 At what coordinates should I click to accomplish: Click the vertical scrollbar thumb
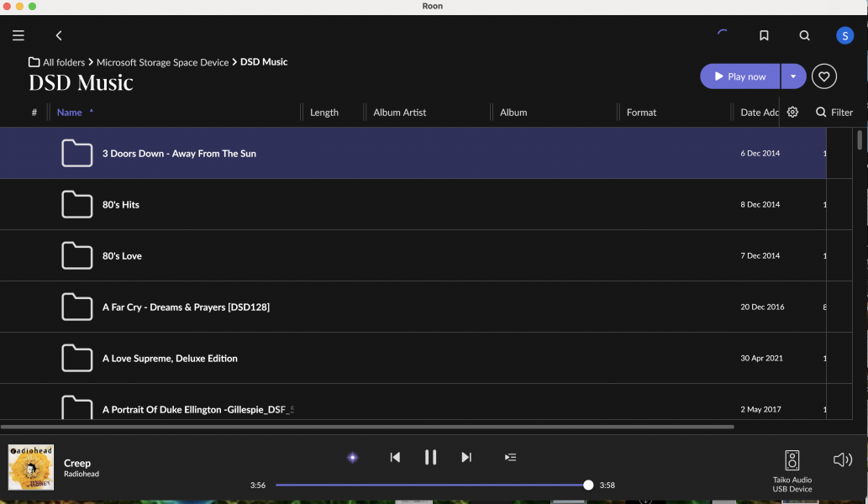(859, 139)
